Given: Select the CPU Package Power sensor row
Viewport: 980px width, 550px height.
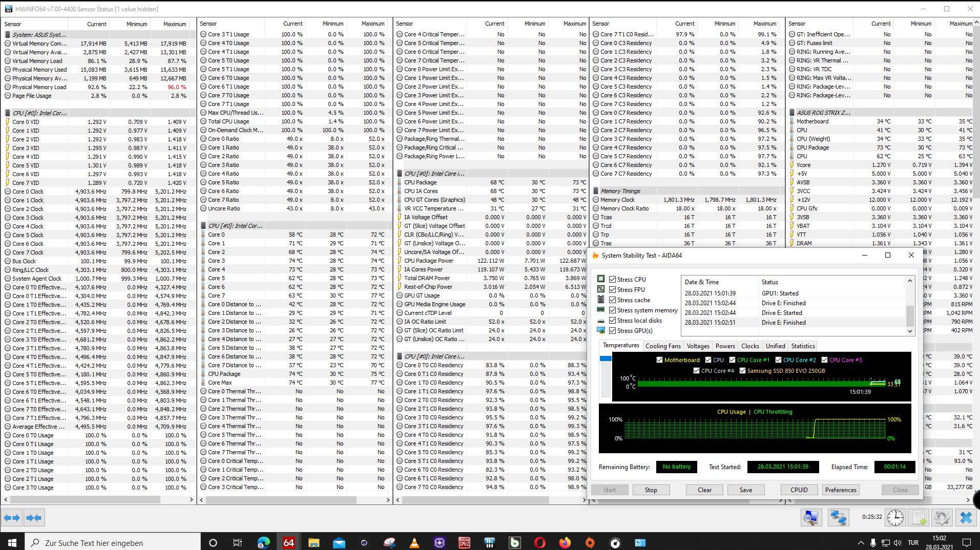Looking at the screenshot, I should coord(491,261).
